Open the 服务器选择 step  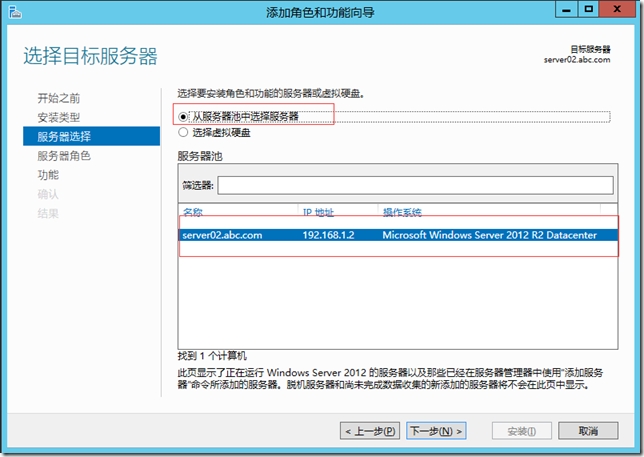(91, 136)
